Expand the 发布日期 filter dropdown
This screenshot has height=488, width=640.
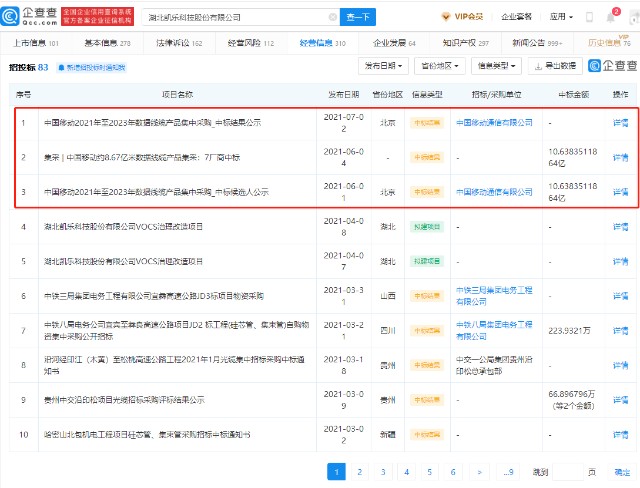pyautogui.click(x=384, y=66)
